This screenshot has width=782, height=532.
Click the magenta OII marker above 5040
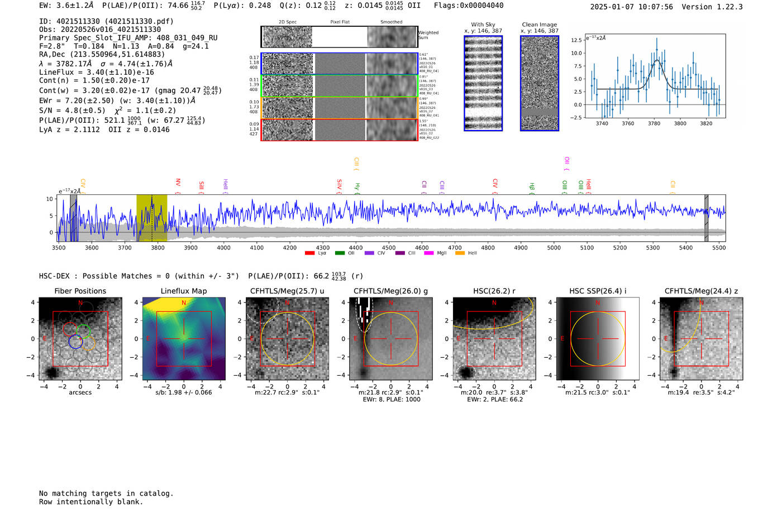point(566,164)
